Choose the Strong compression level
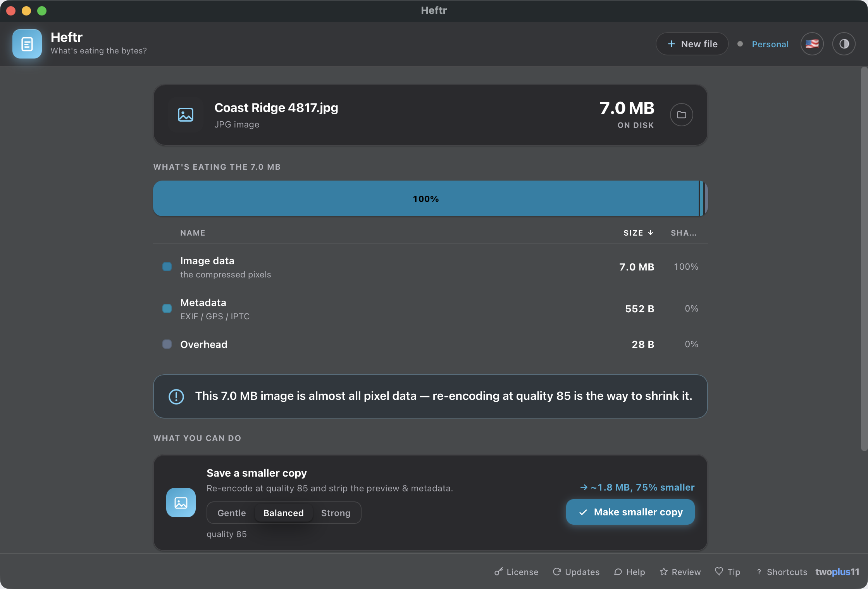 click(x=336, y=513)
